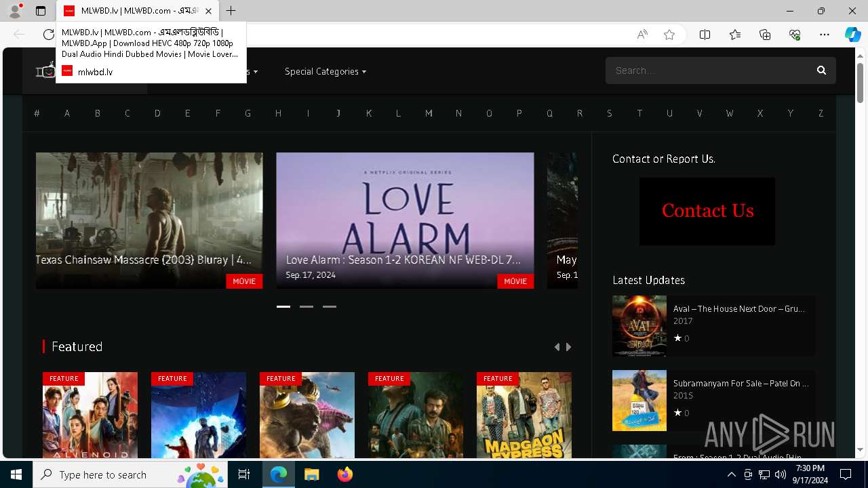
Task: Open the Copilot sidebar icon
Action: click(x=852, y=35)
